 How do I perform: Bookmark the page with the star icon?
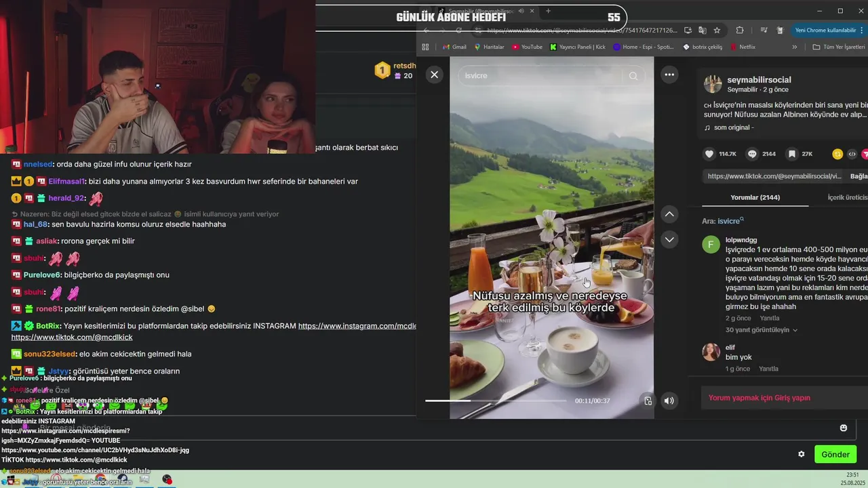pos(717,30)
